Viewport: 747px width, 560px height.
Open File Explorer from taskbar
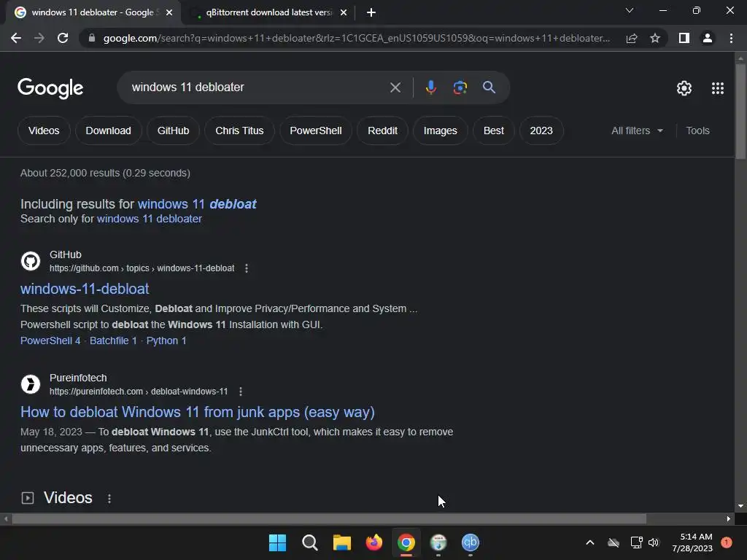341,542
